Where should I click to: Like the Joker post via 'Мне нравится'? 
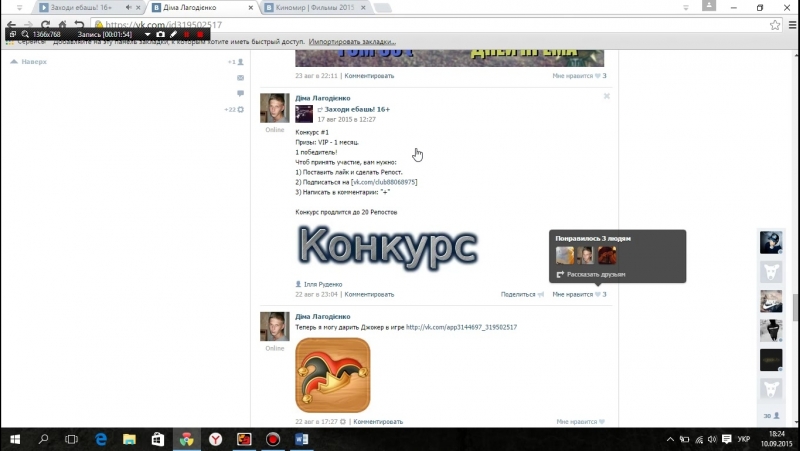coord(580,422)
